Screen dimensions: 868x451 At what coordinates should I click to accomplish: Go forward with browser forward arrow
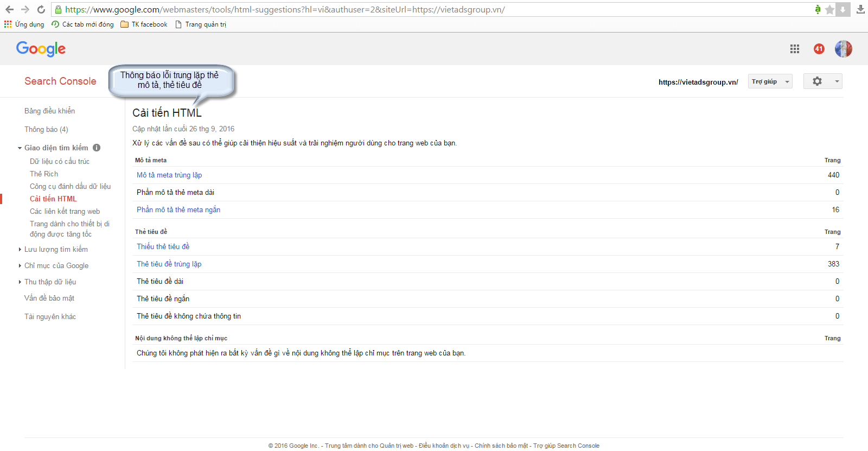tap(25, 9)
